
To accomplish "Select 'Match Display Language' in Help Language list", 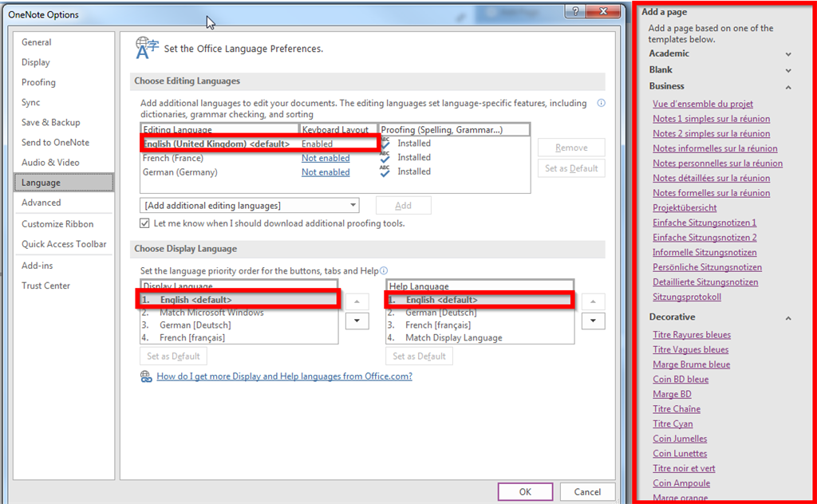I will tap(480, 337).
